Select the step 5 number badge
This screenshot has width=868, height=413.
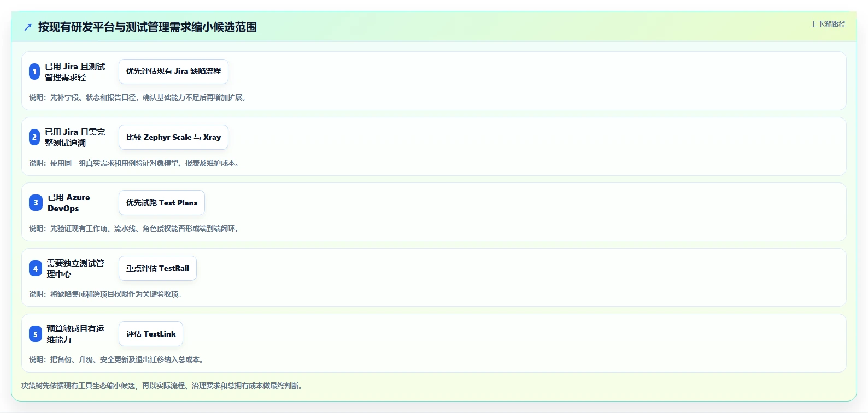tap(35, 334)
